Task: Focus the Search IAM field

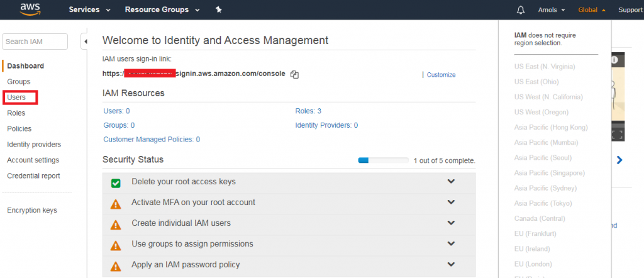Action: [x=35, y=42]
